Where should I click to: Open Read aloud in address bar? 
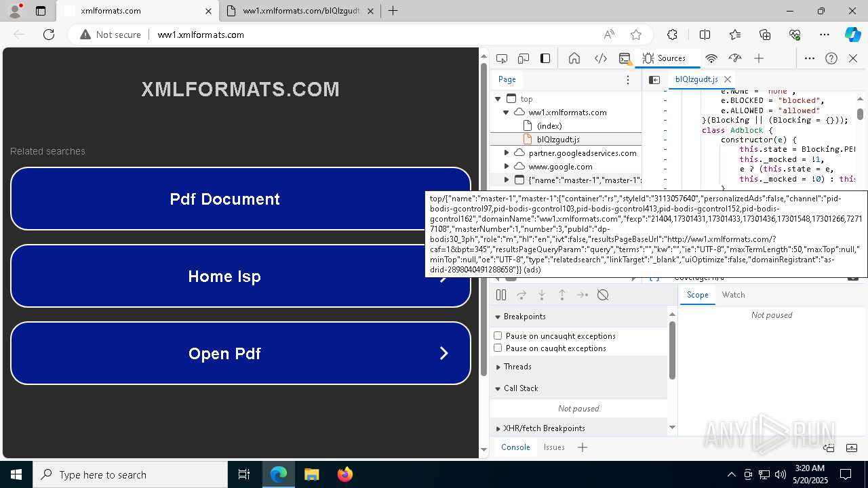609,35
